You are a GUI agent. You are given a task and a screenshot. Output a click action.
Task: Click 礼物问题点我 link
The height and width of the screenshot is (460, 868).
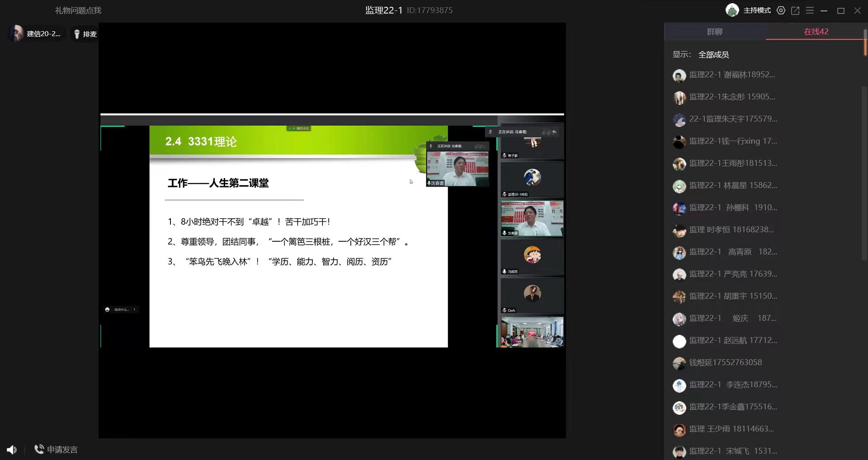[x=78, y=10]
